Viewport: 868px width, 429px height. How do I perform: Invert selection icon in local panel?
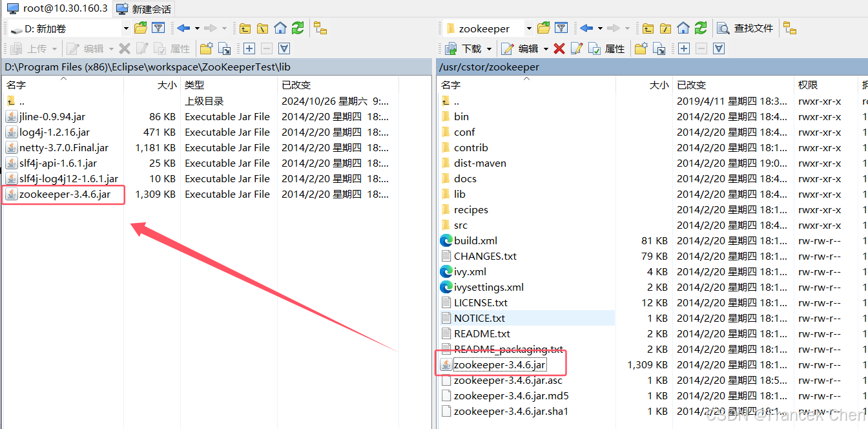click(284, 48)
